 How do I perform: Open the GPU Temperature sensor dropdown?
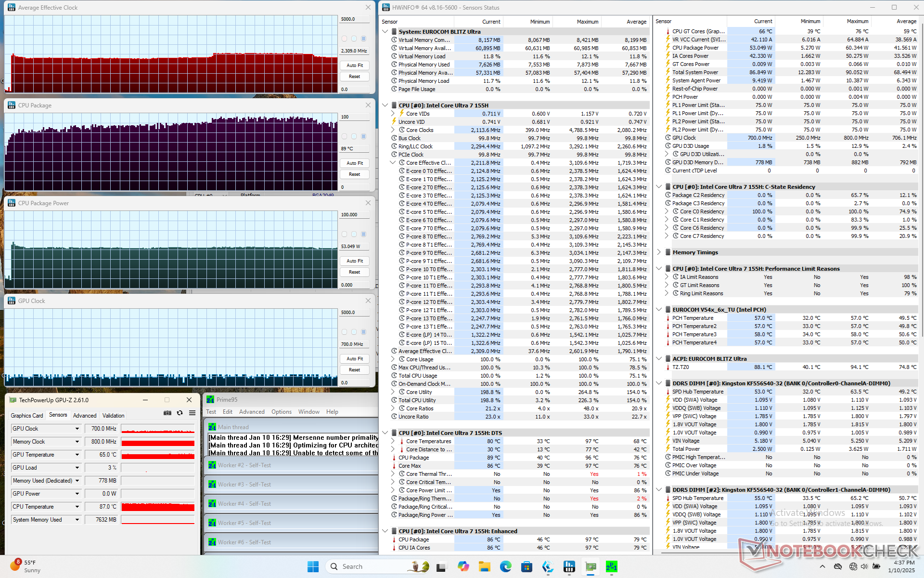77,455
